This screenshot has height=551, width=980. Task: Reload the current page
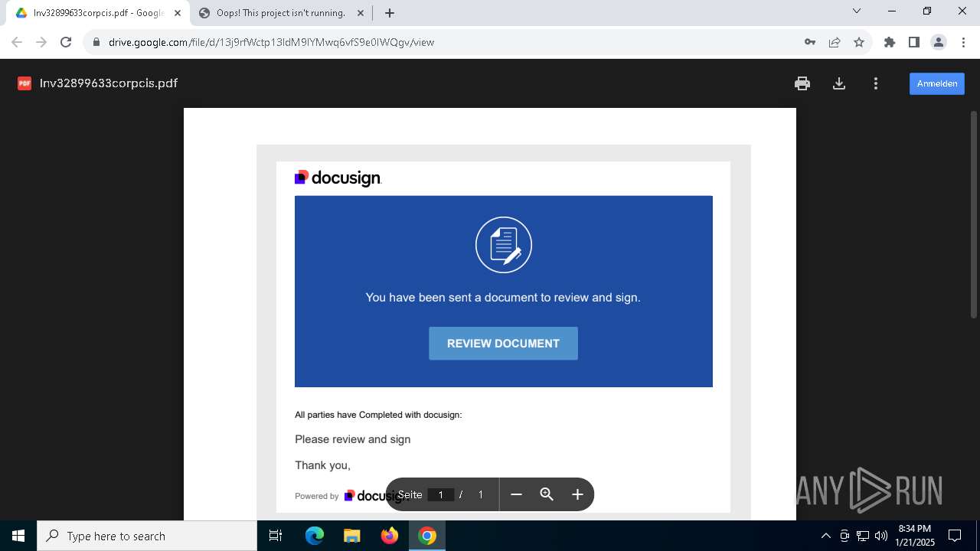coord(66,42)
